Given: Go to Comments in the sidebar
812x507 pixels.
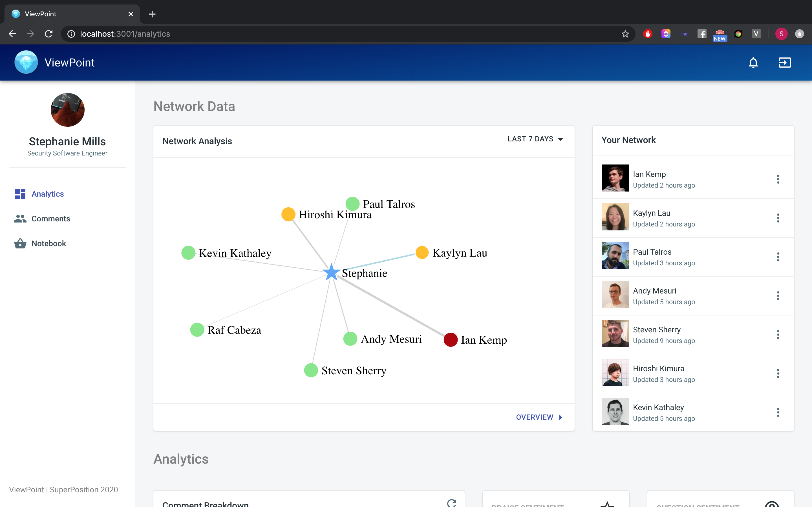Looking at the screenshot, I should coord(51,219).
